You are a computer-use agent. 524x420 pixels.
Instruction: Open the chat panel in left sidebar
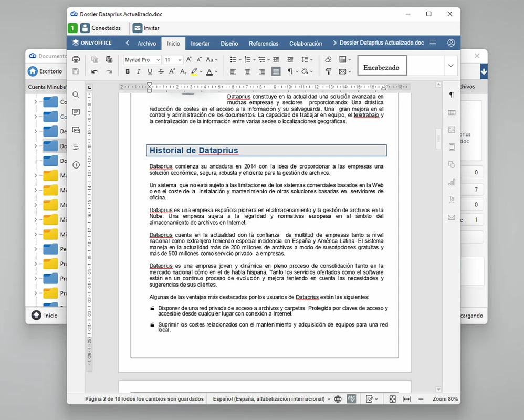76,130
